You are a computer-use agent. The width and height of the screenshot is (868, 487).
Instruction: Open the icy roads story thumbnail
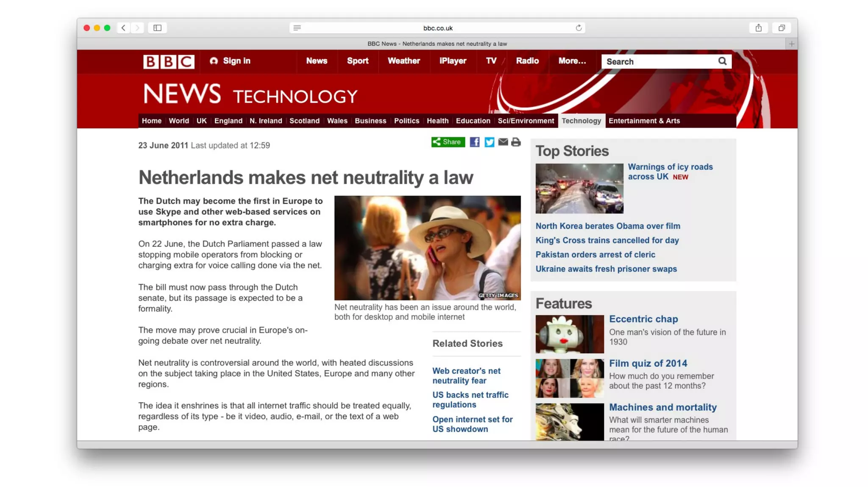[579, 188]
